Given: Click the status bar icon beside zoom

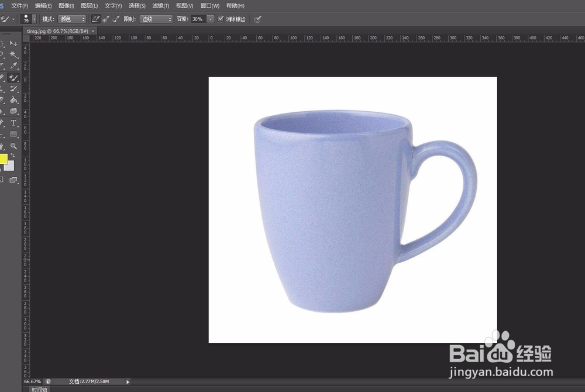Looking at the screenshot, I should coord(48,381).
